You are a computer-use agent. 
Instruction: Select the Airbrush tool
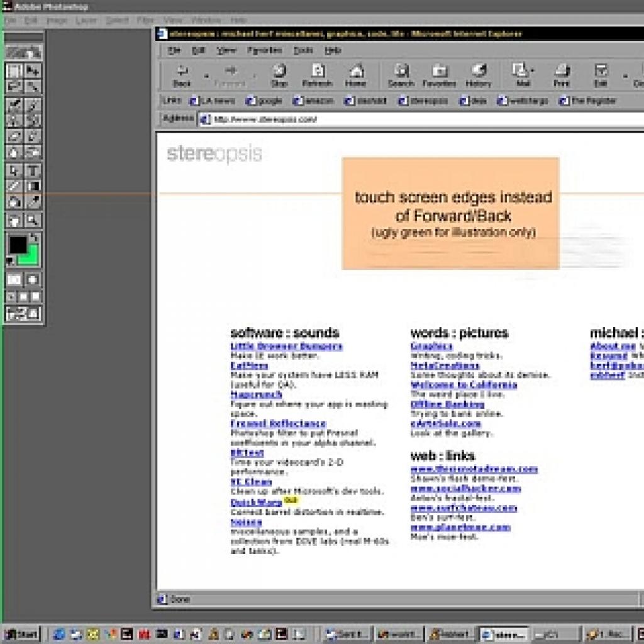click(x=14, y=105)
